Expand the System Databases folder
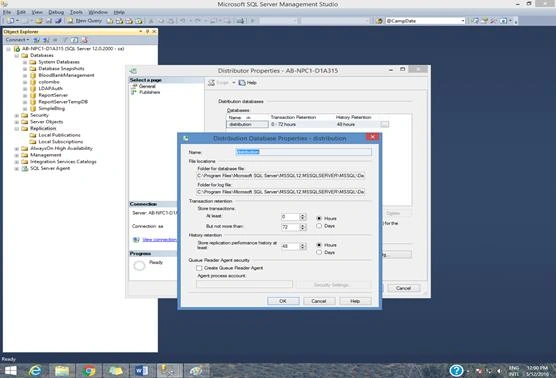Image resolution: width=556 pixels, height=378 pixels. click(x=25, y=62)
